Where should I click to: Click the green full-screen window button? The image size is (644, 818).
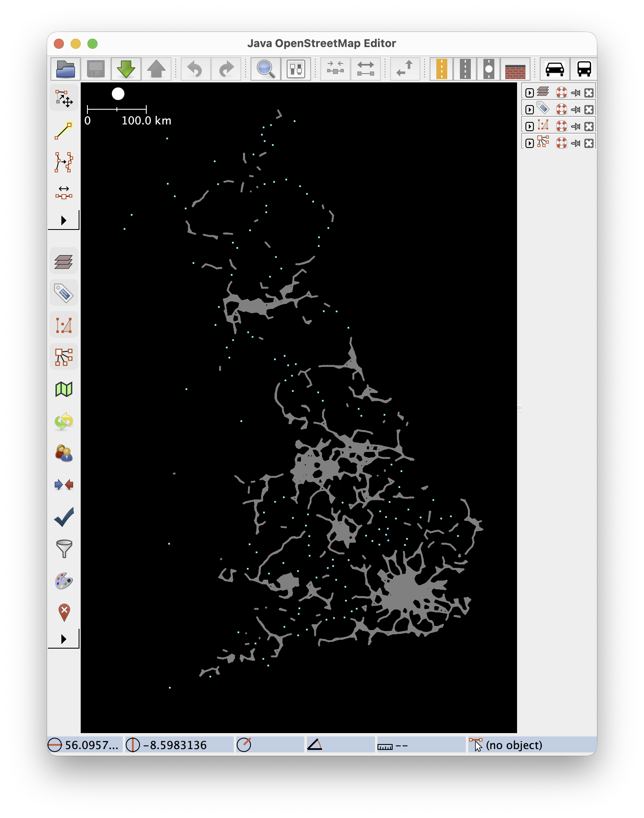(92, 44)
